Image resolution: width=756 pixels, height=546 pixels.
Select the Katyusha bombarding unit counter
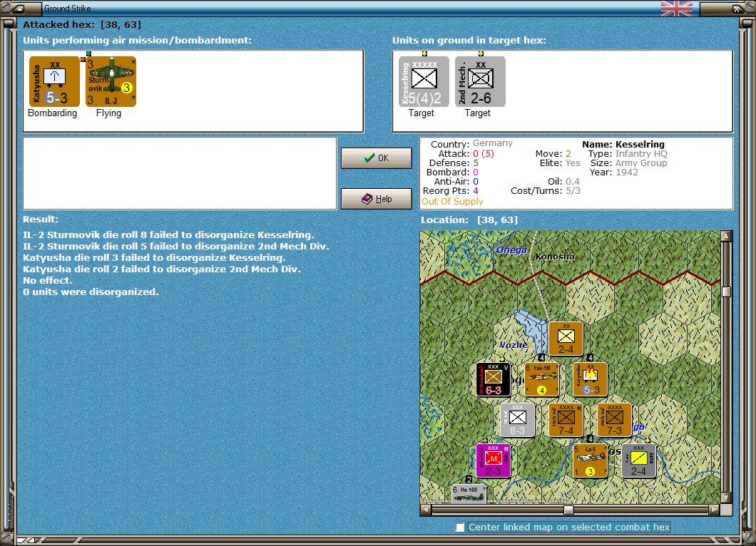click(x=54, y=81)
